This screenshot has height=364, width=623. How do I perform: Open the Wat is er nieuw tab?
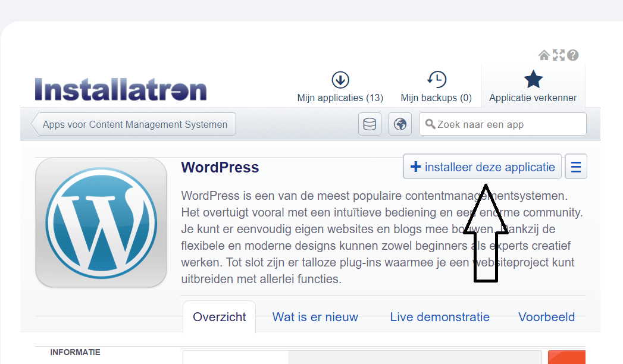click(x=315, y=317)
